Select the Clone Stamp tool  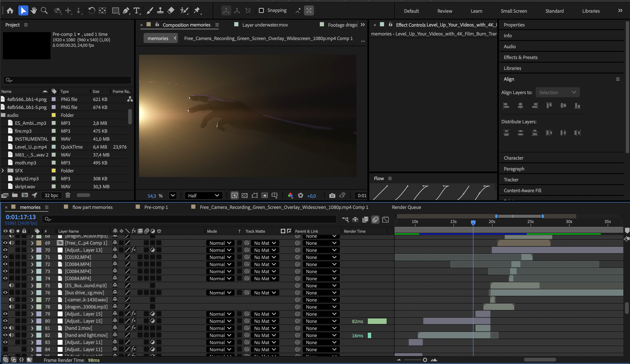[160, 10]
